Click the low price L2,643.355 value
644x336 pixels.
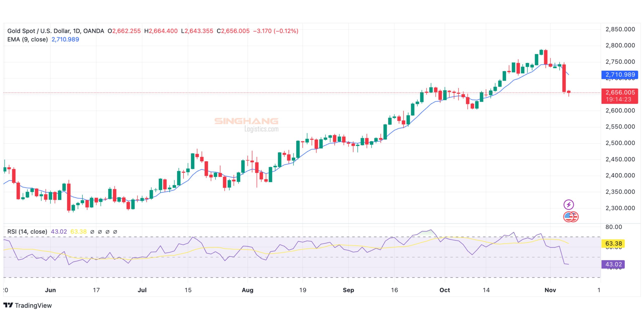click(197, 31)
